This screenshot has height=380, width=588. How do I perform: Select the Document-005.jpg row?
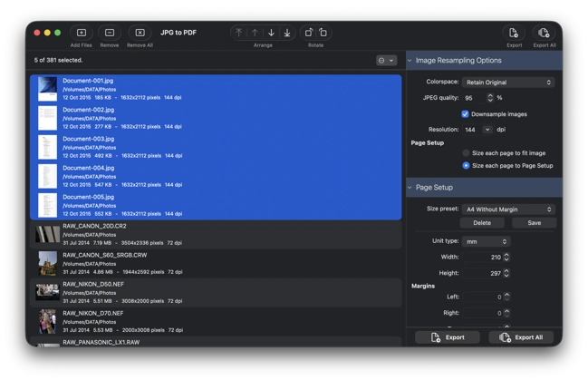(216, 205)
